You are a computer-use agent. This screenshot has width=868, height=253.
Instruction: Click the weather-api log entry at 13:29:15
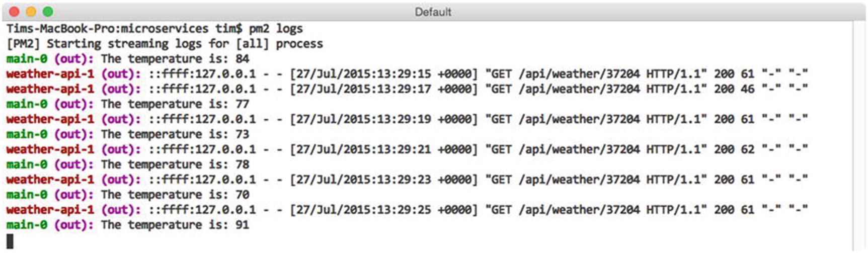tap(407, 74)
